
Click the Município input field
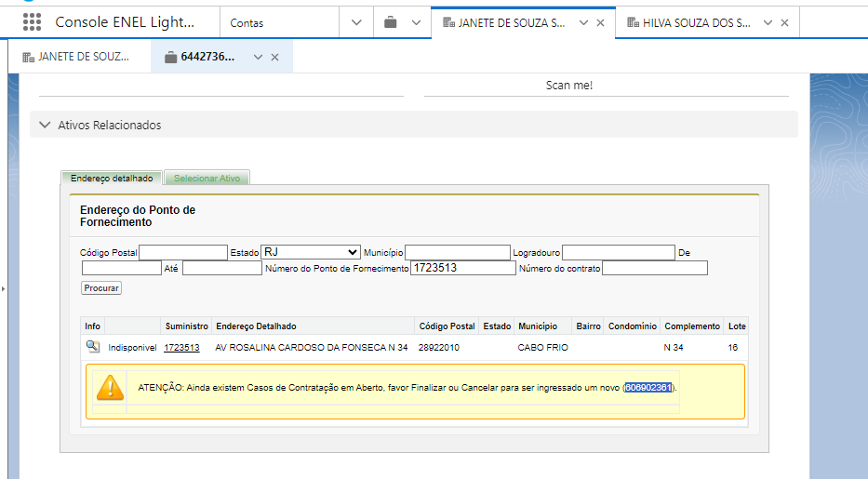[x=457, y=253]
